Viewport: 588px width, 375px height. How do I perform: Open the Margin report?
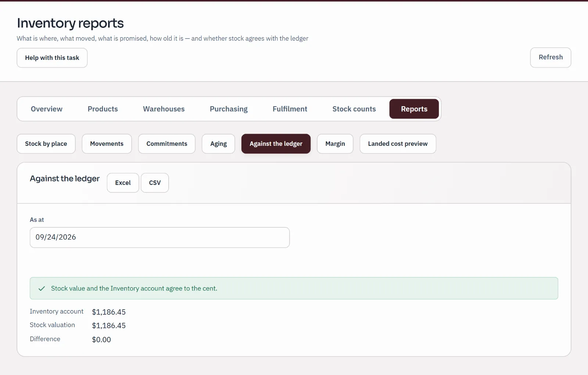(x=335, y=144)
